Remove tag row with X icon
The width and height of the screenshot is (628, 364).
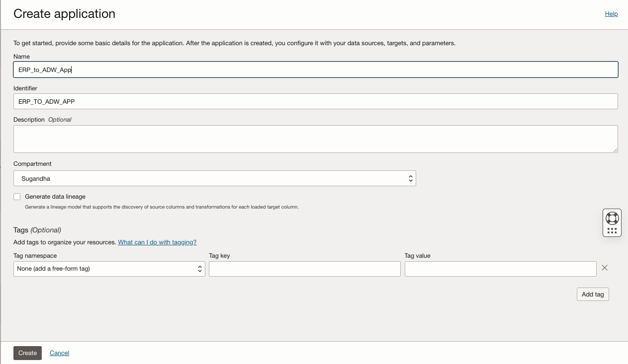pos(605,268)
